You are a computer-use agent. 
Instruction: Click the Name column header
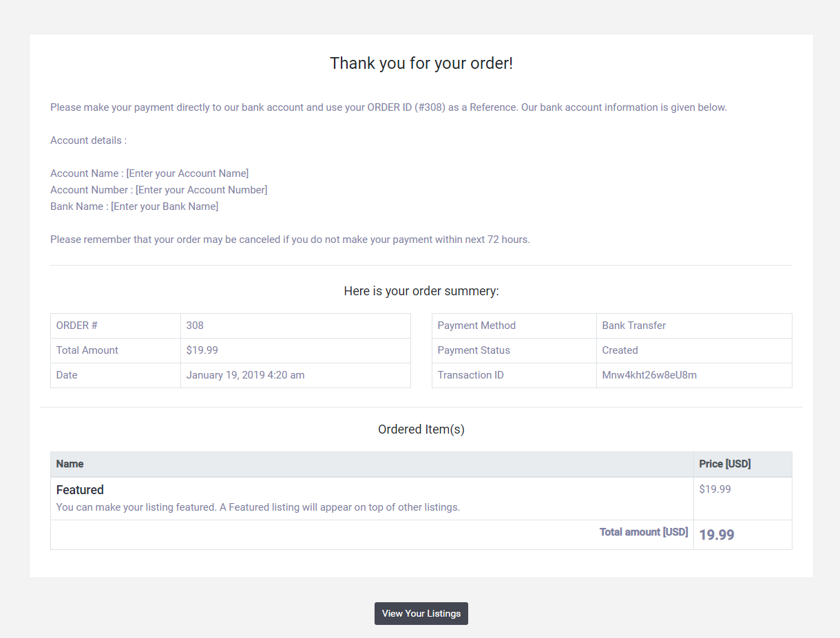pyautogui.click(x=70, y=464)
